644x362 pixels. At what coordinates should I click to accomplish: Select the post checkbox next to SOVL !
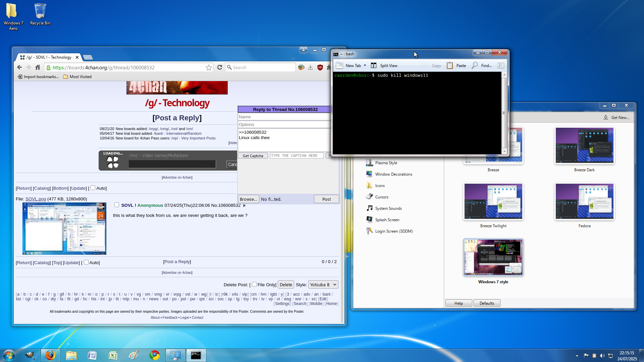coord(117,205)
